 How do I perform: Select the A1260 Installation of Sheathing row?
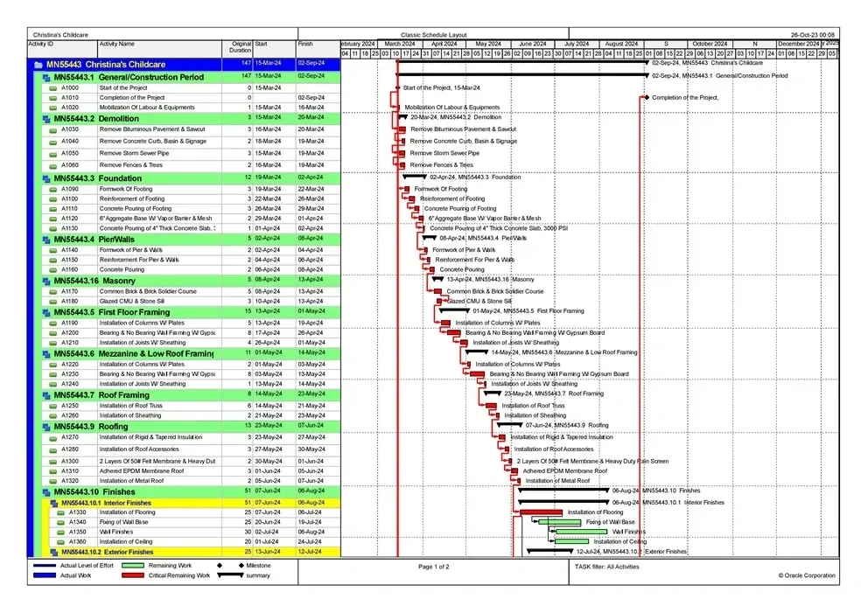click(x=192, y=416)
